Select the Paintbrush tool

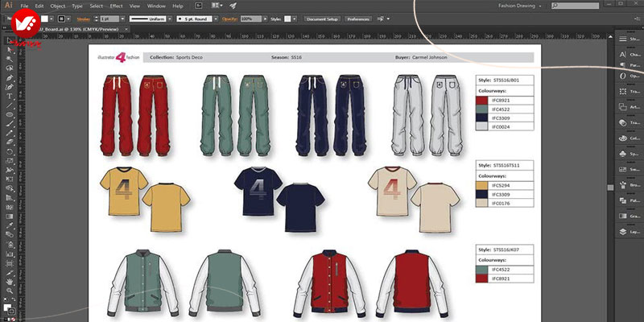coord(10,124)
